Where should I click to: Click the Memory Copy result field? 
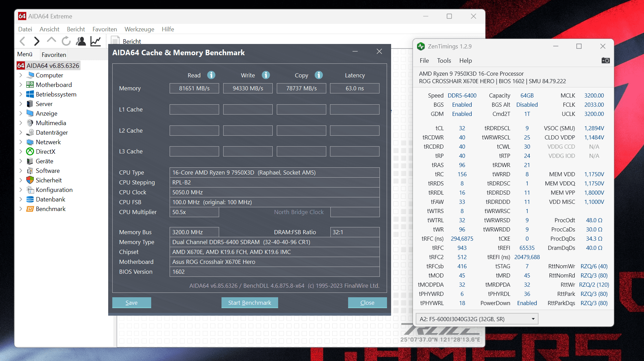pyautogui.click(x=301, y=88)
